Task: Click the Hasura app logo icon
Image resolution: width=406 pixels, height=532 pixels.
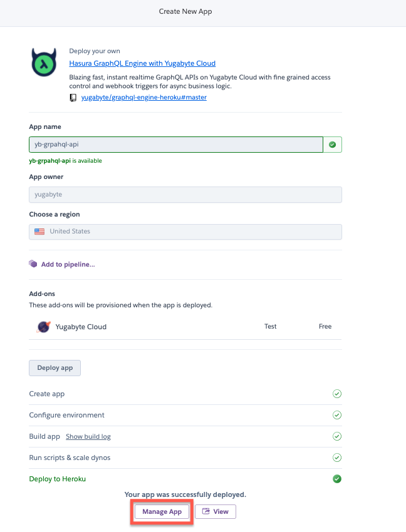Action: pos(45,63)
